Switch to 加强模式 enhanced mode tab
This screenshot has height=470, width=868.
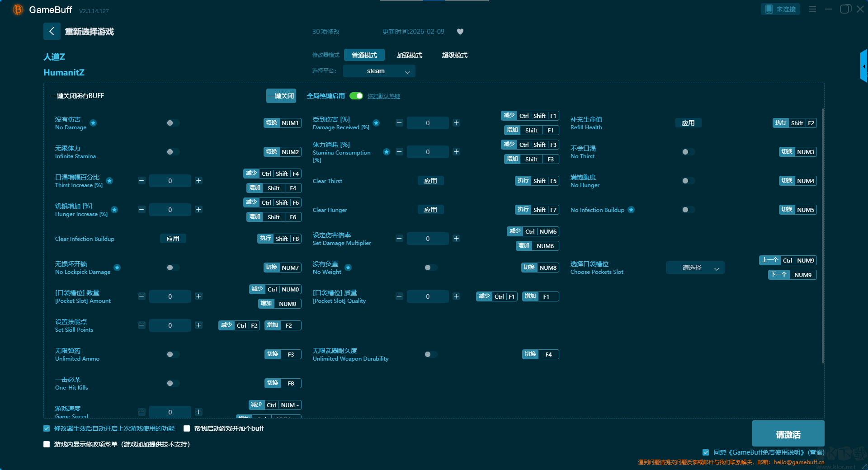coord(409,55)
